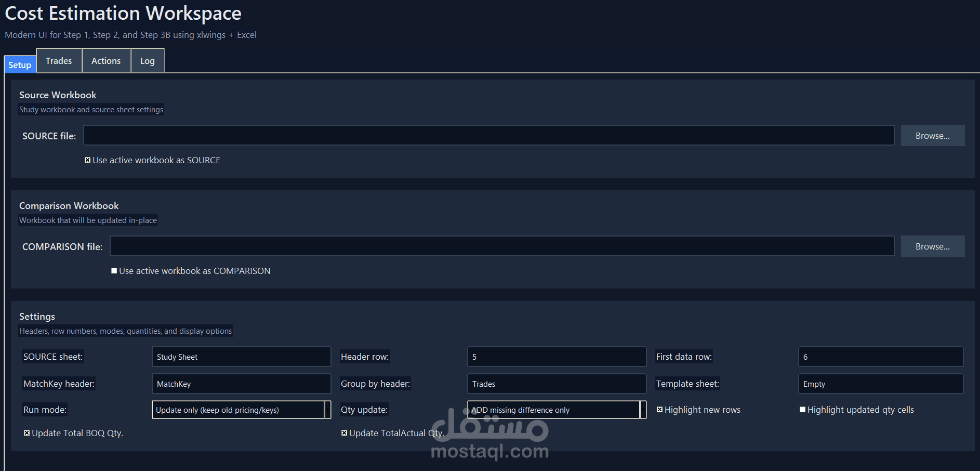Click Browse next to COMPARISON file

(932, 246)
